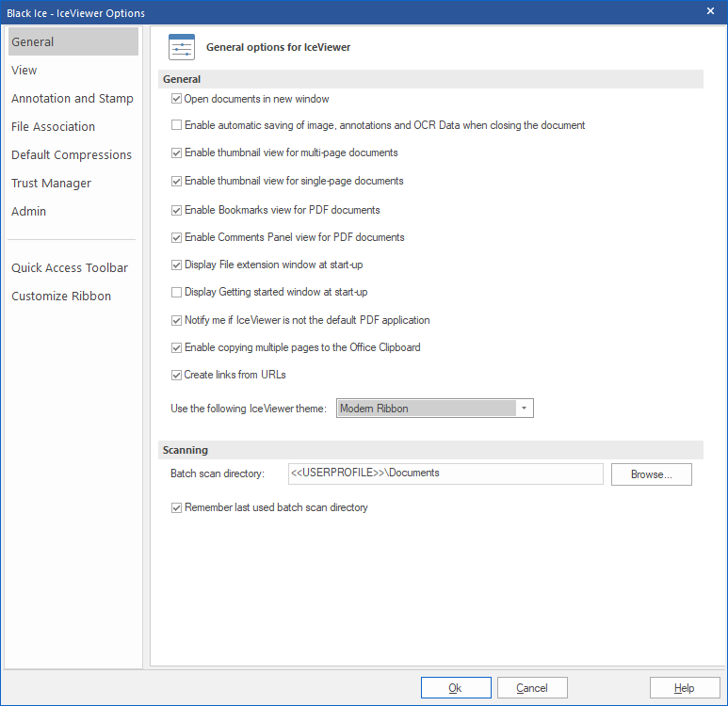Enable Display Getting started window at start-up
This screenshot has width=728, height=706.
click(x=176, y=292)
